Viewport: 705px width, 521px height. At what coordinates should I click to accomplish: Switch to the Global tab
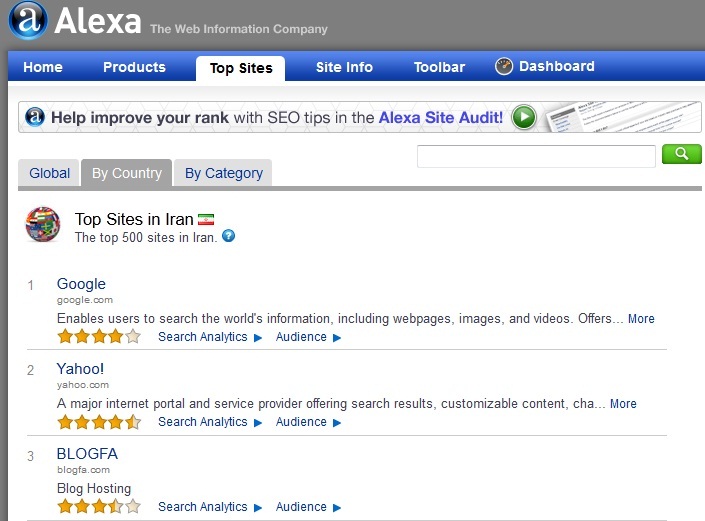[49, 173]
